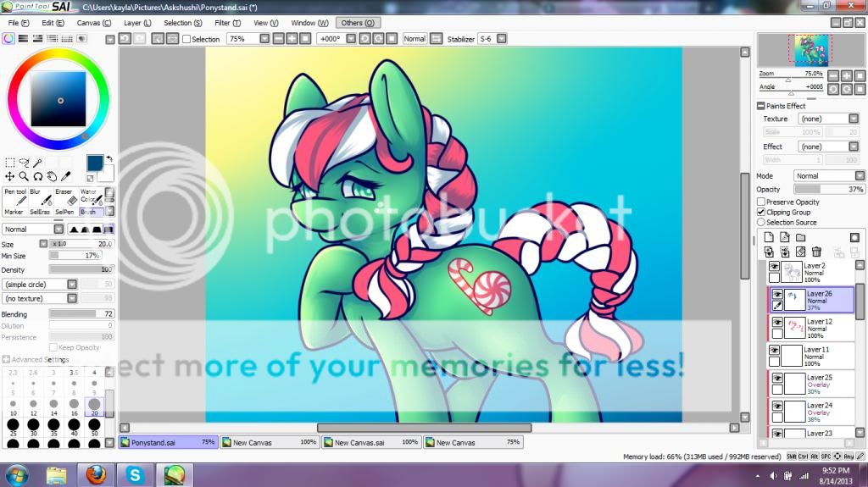This screenshot has height=487, width=868.
Task: Click the Others menu button
Action: click(357, 23)
